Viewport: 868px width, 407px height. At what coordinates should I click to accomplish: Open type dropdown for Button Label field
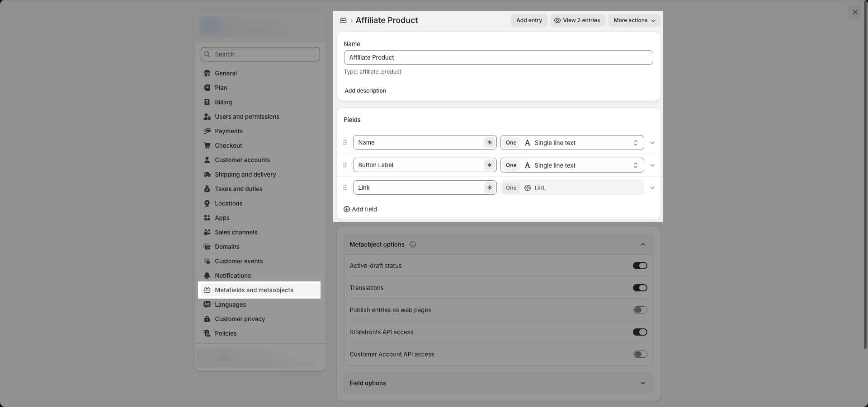pos(572,165)
